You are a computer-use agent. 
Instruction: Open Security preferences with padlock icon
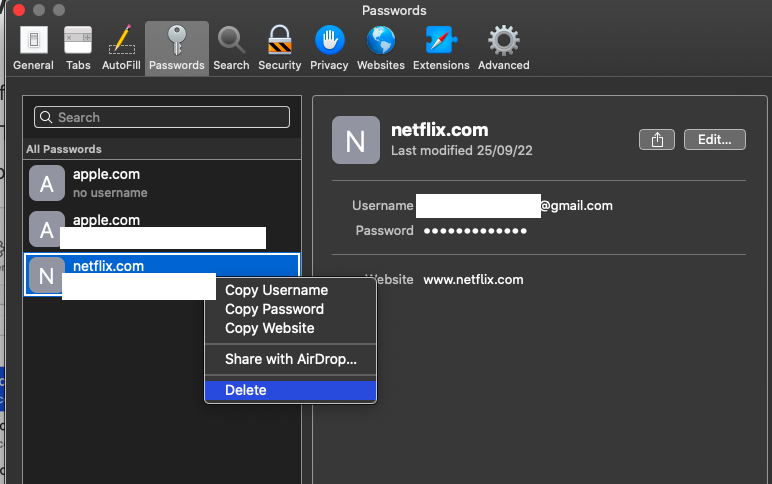coord(280,48)
